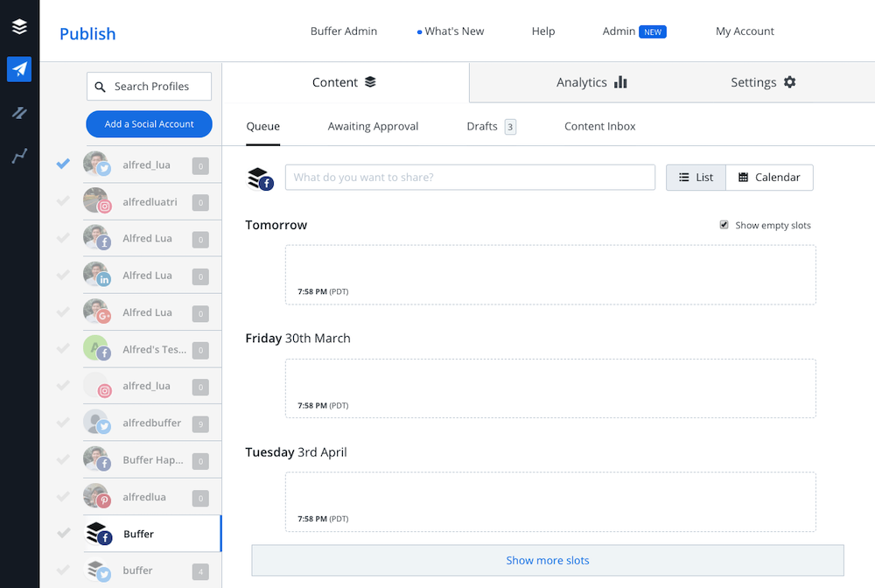
Task: Toggle the checkmark for alfred_lua Twitter
Action: (63, 164)
